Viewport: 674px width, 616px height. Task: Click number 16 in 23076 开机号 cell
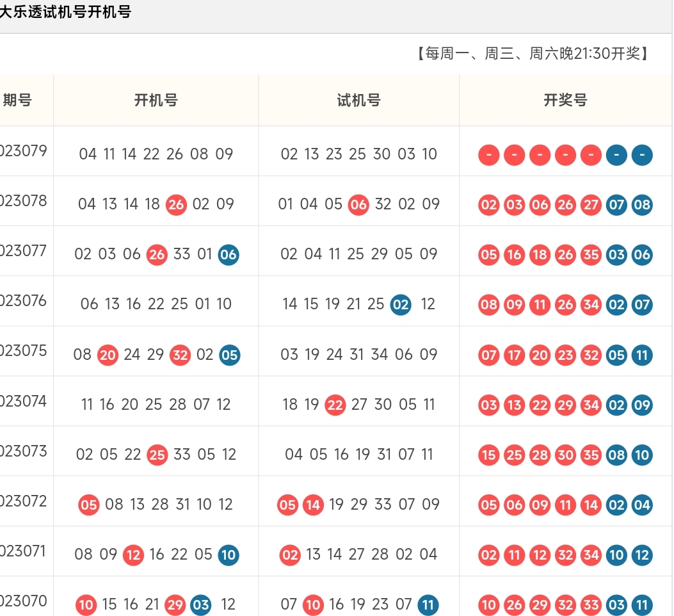pos(134,304)
